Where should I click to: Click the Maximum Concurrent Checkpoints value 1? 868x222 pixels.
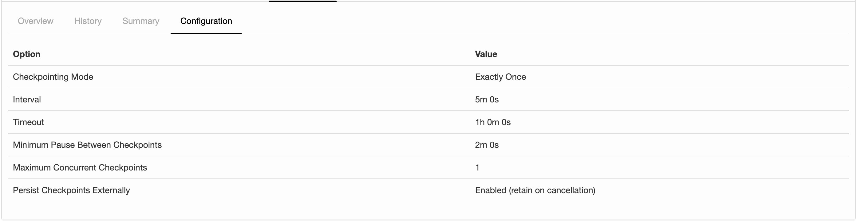tap(477, 168)
